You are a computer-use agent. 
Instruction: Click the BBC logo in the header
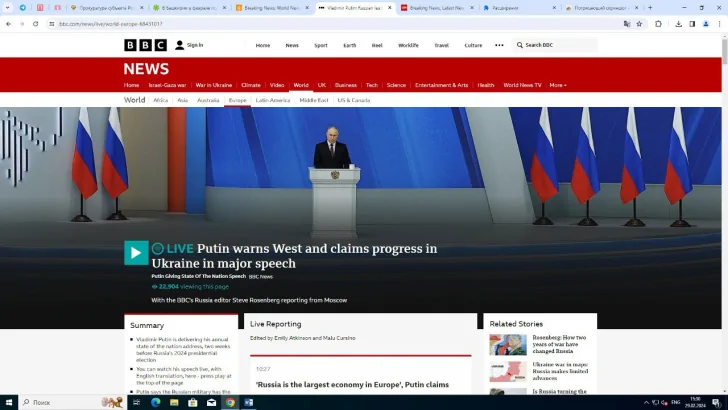click(x=145, y=45)
